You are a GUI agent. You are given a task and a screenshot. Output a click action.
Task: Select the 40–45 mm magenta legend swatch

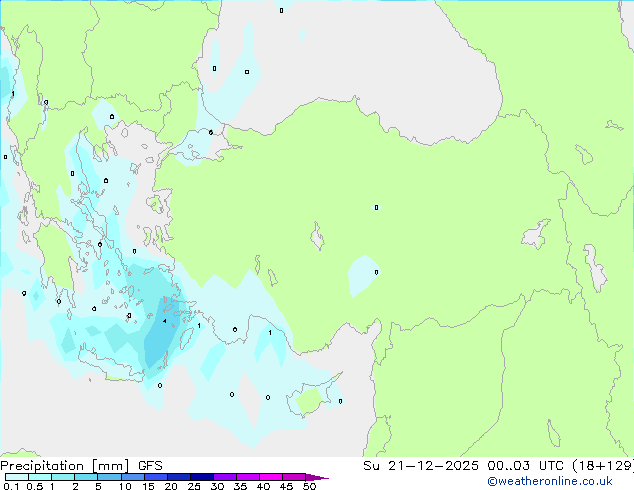pyautogui.click(x=271, y=477)
